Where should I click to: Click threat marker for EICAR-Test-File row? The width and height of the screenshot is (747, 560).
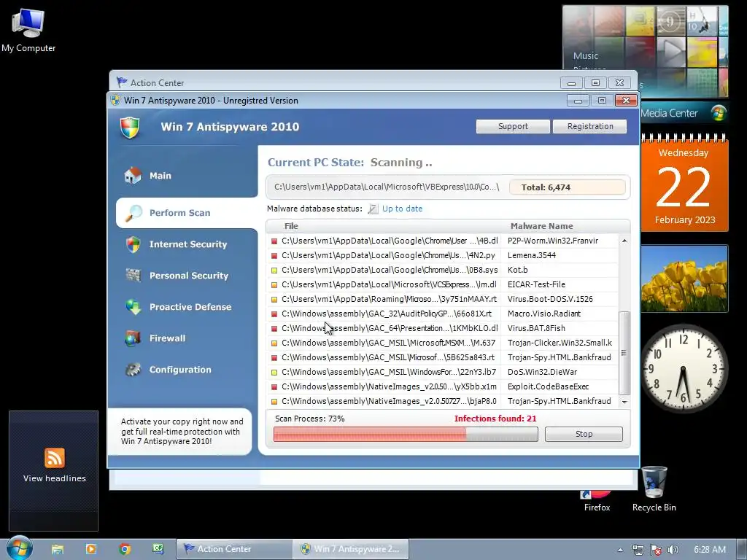point(274,285)
